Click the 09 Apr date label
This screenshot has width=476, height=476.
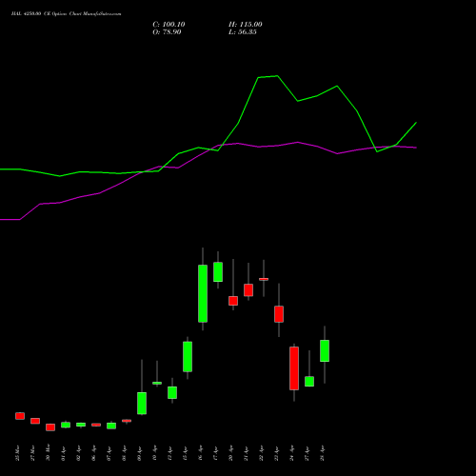(x=140, y=453)
